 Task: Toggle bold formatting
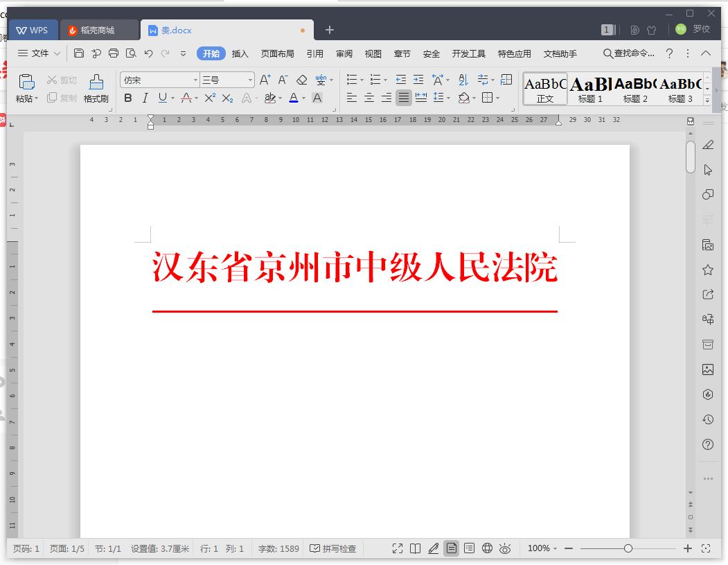[x=127, y=98]
